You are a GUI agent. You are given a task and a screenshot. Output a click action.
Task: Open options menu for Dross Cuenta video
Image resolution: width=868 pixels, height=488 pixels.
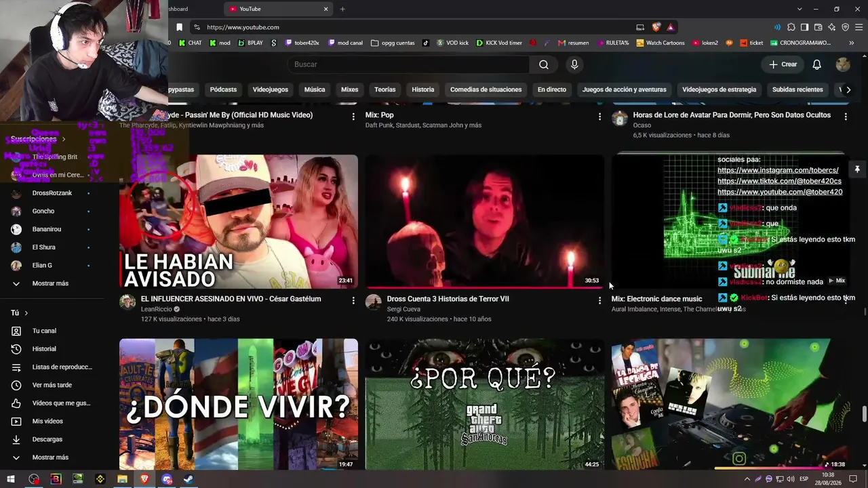(599, 300)
